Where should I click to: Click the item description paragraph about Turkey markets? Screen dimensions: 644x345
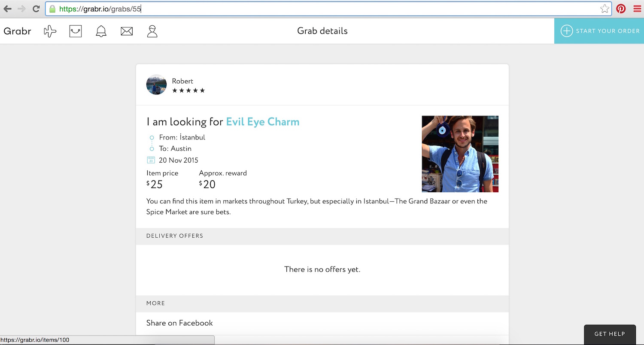pos(317,206)
